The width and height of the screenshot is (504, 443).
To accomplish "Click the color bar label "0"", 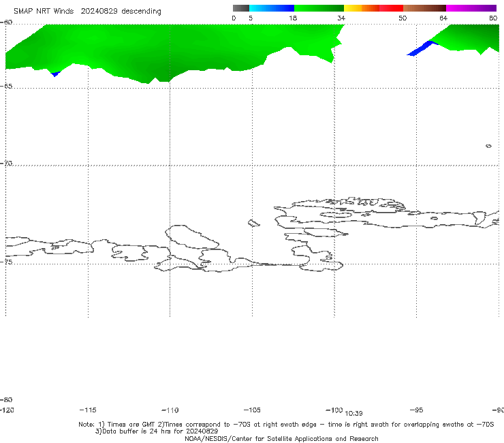I will 234,18.
